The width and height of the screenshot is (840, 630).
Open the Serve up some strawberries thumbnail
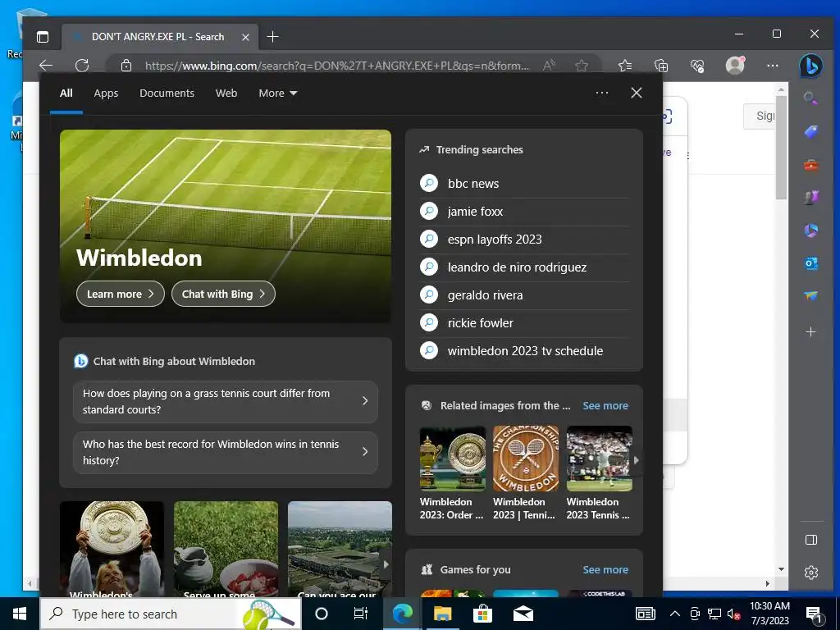(226, 549)
